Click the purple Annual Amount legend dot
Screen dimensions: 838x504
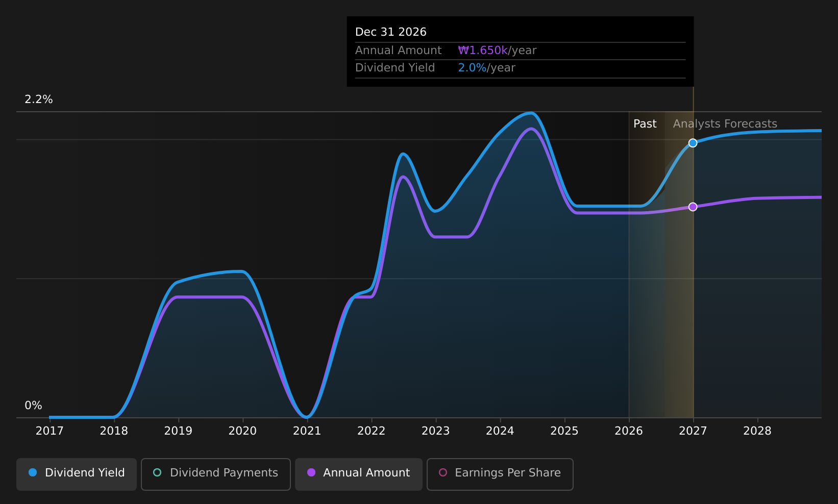click(311, 472)
